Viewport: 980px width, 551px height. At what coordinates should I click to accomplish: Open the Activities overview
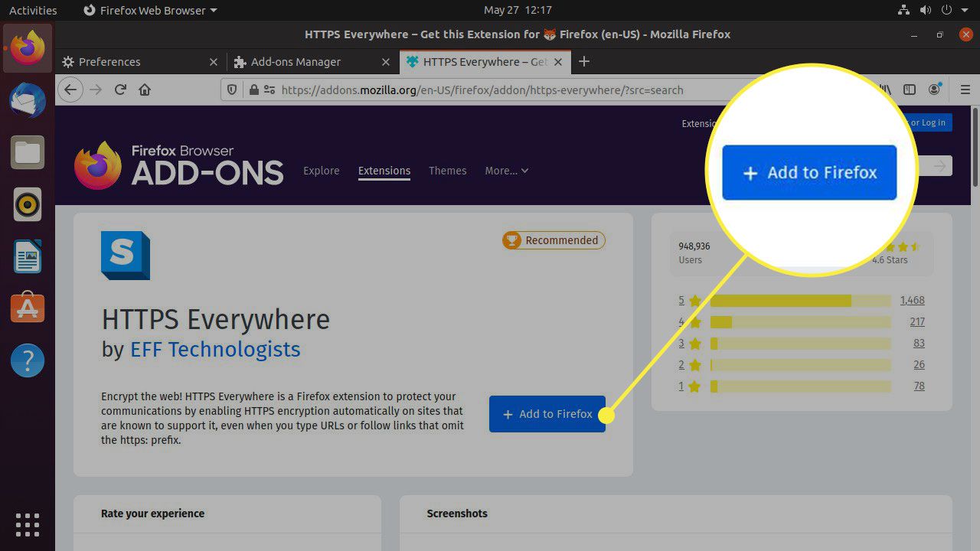tap(33, 10)
